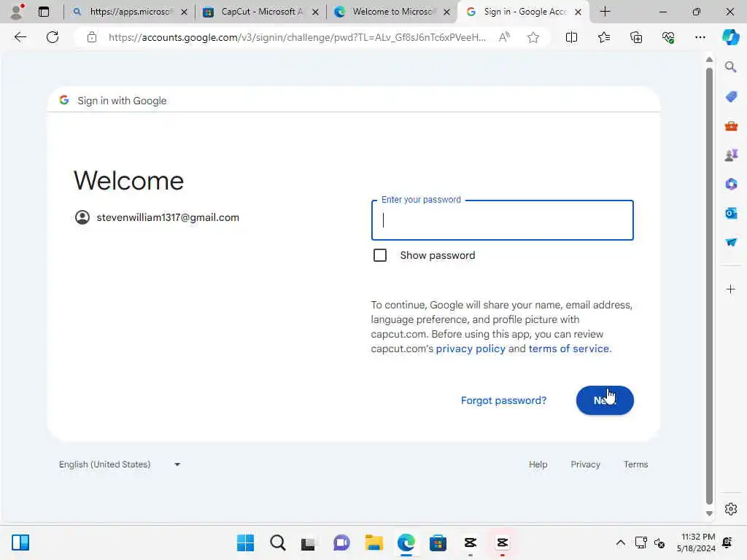
Task: Open sidebar Games chess icon
Action: [731, 155]
